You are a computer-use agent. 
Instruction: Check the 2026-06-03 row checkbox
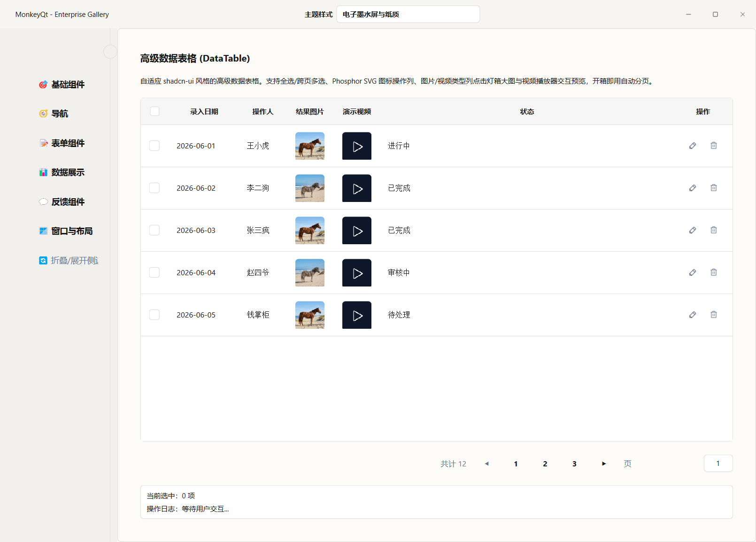click(x=154, y=230)
